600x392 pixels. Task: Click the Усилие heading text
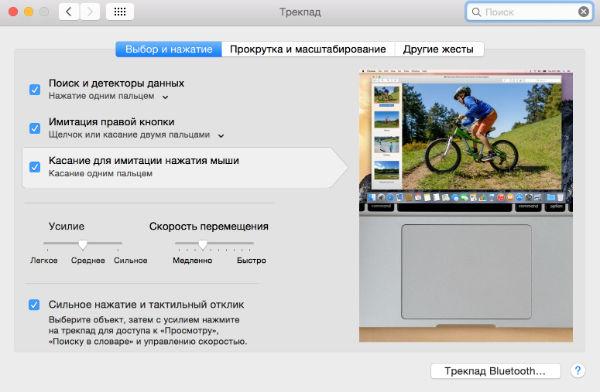(x=67, y=226)
